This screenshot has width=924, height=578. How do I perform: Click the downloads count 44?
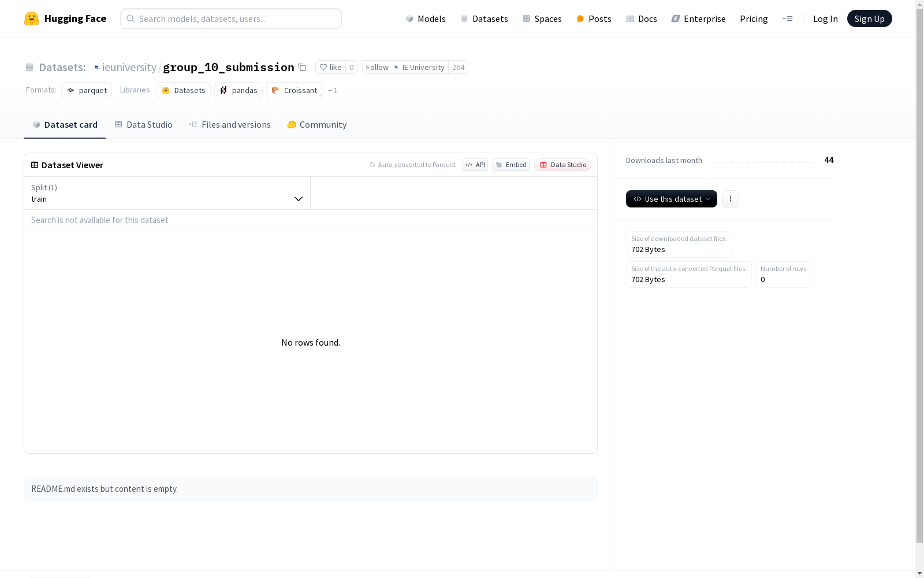point(829,160)
